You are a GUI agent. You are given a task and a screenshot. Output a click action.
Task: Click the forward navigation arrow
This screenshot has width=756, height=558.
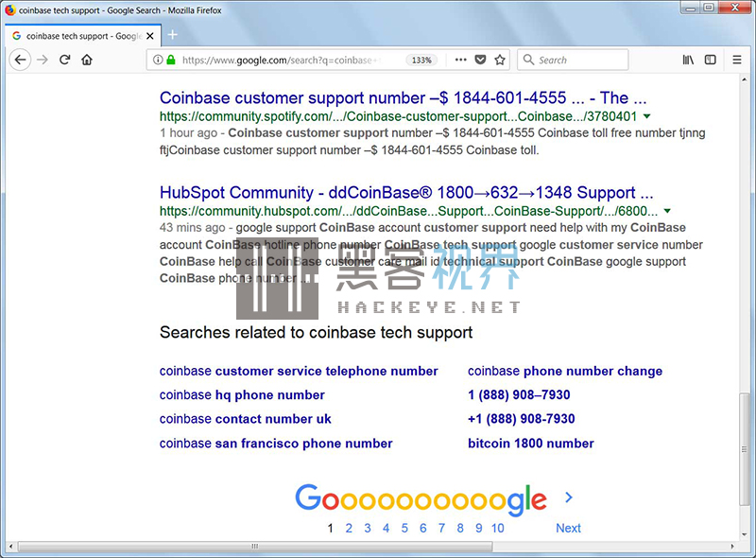pyautogui.click(x=43, y=60)
